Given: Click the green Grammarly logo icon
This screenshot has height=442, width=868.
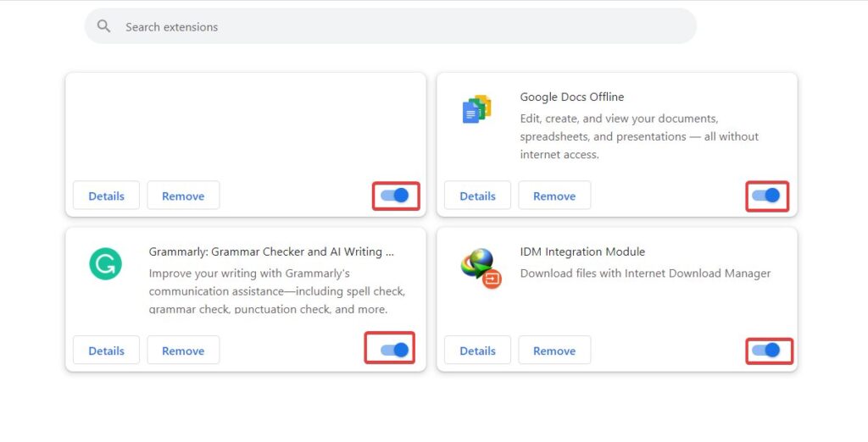Looking at the screenshot, I should 106,264.
